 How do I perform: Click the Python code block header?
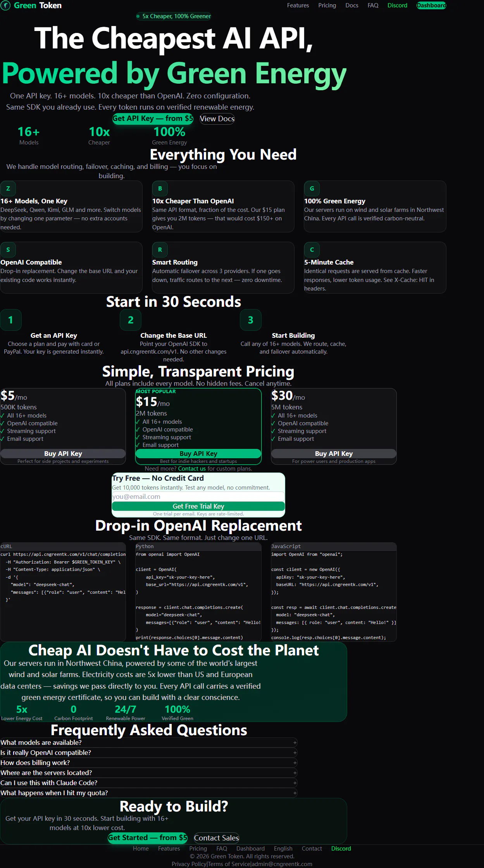pyautogui.click(x=198, y=547)
